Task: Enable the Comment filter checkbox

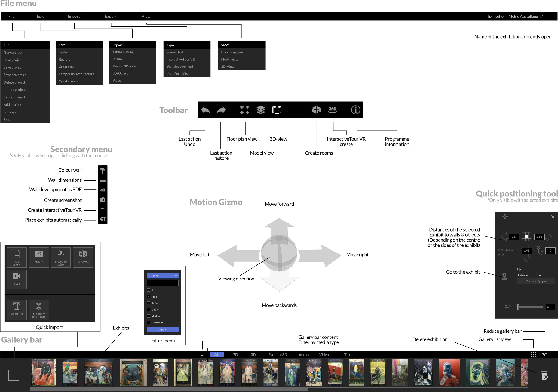Action: click(x=148, y=323)
